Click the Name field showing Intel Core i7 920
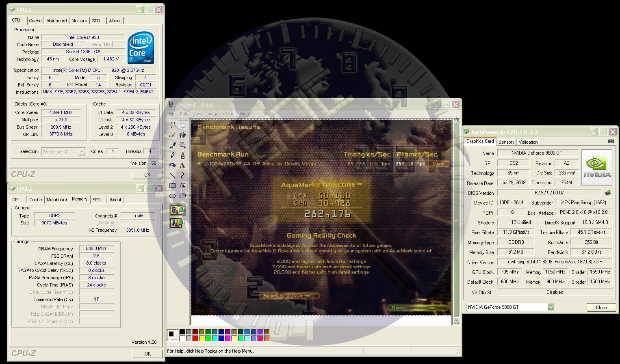Screen dimensions: 620x364 point(83,37)
